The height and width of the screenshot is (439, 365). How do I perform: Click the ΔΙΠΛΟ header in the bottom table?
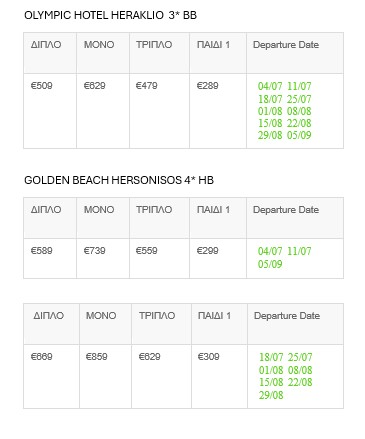coord(49,316)
